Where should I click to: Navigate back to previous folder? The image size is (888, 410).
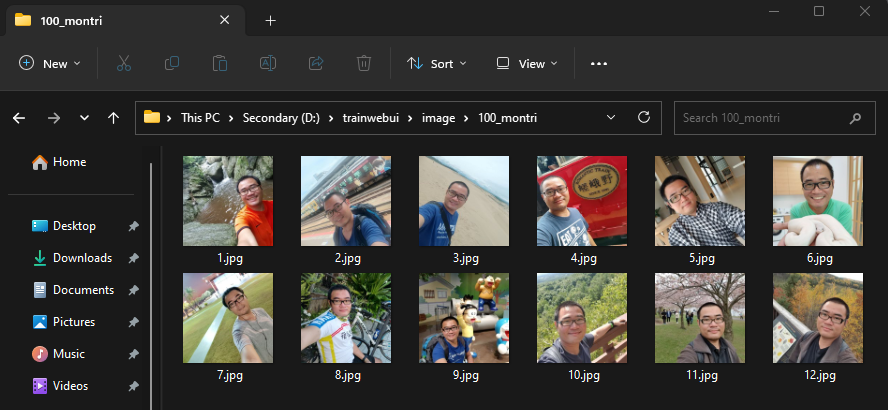19,118
